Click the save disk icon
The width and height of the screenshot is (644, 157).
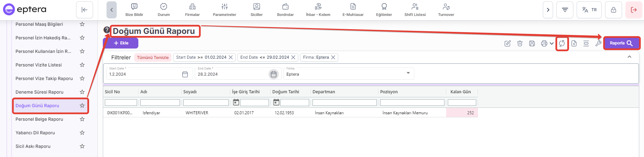[x=532, y=43]
